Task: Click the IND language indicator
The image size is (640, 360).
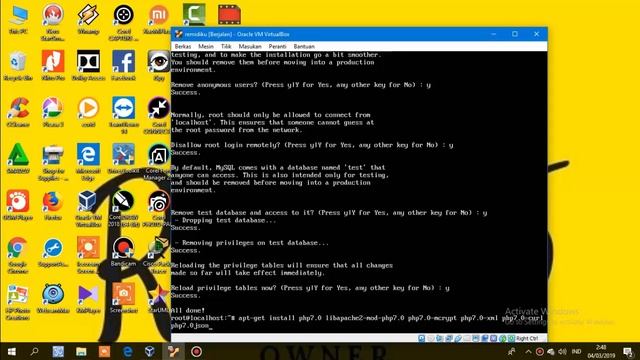Action: click(576, 351)
